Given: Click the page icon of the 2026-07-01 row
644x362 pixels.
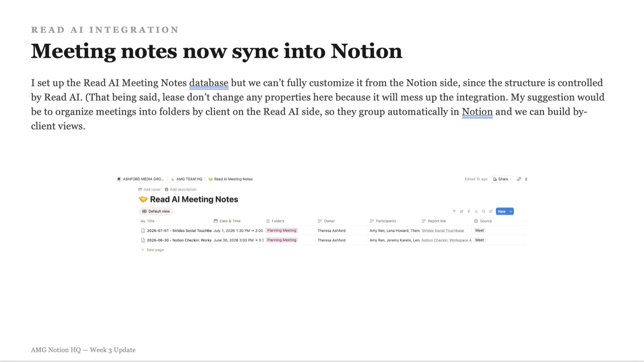Looking at the screenshot, I should click(143, 231).
